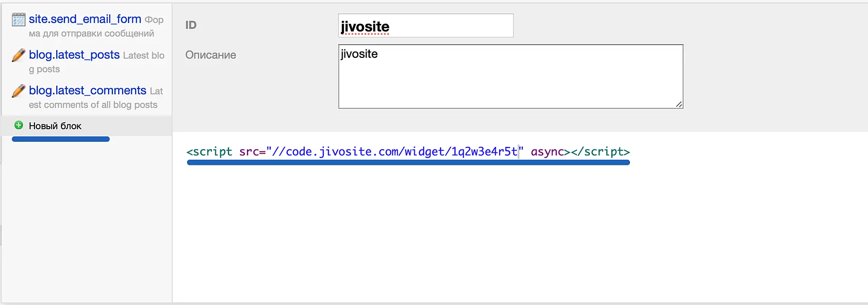
Task: Click the pencil icon beside blog.latest_comments
Action: coord(19,91)
